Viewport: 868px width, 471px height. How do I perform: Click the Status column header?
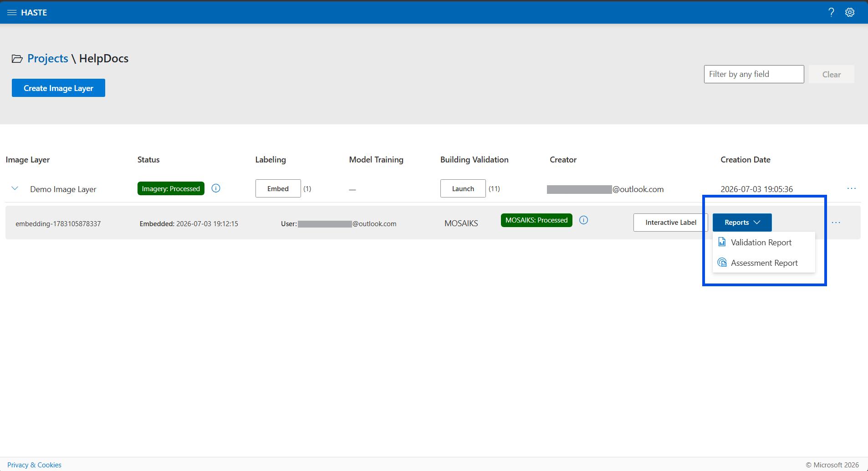(x=148, y=160)
